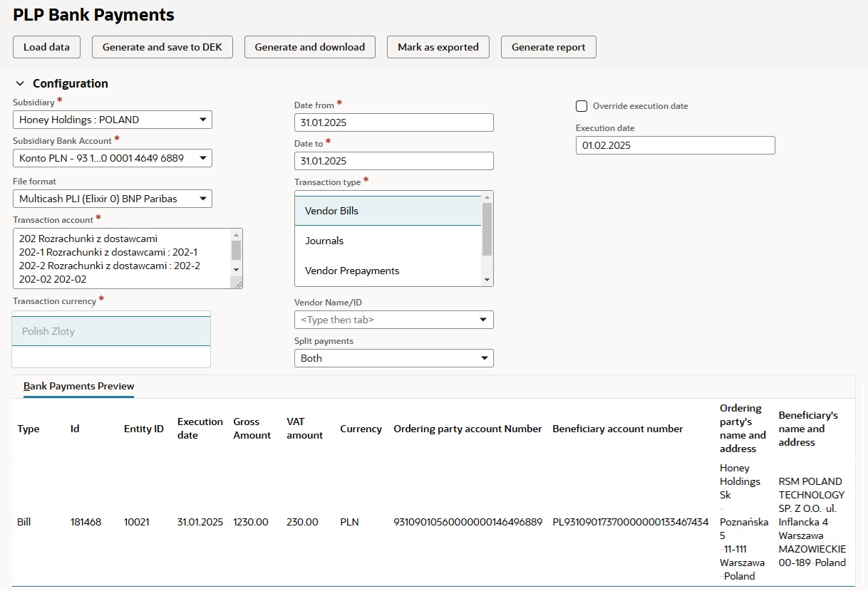Click the Load data button
The image size is (868, 591).
click(46, 47)
